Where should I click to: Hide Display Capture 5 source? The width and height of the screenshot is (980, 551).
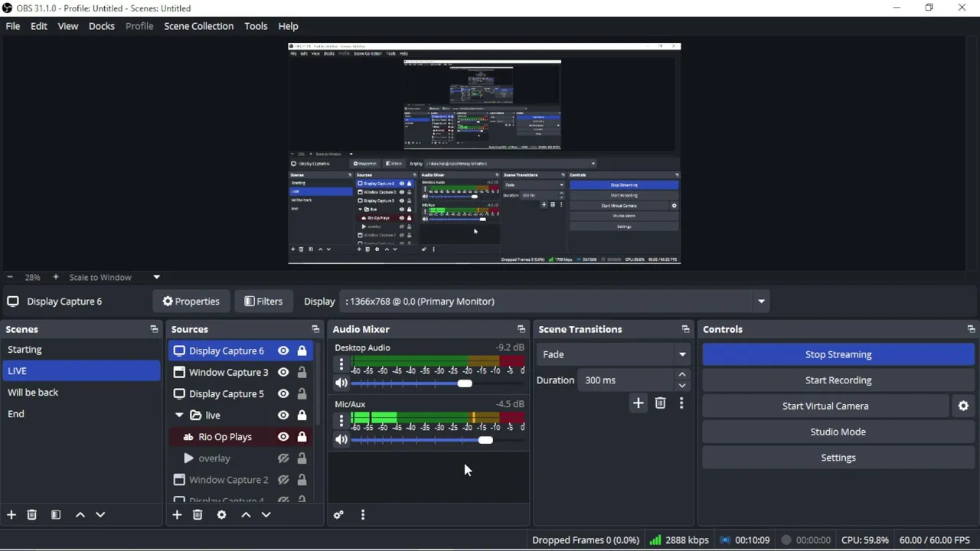point(283,394)
